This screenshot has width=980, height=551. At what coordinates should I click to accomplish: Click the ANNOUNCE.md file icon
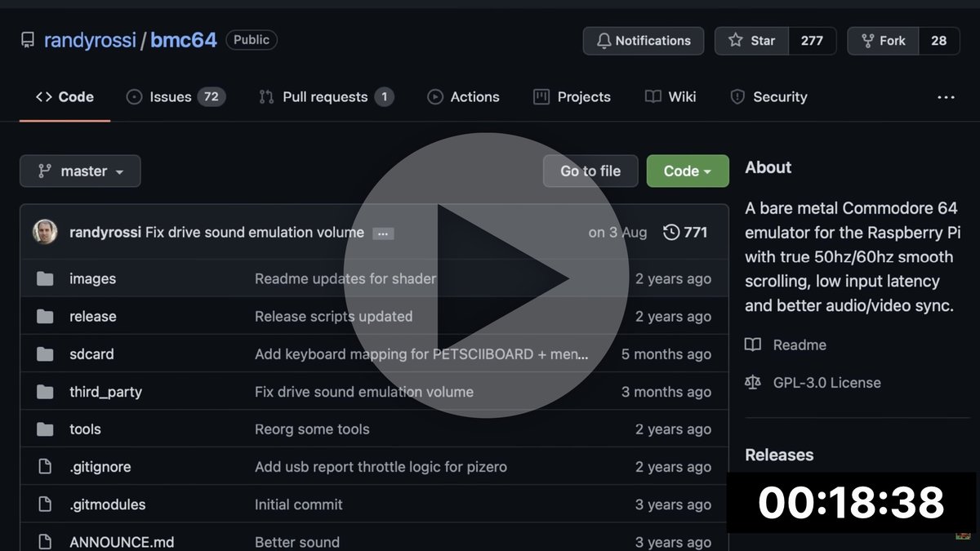pyautogui.click(x=45, y=542)
